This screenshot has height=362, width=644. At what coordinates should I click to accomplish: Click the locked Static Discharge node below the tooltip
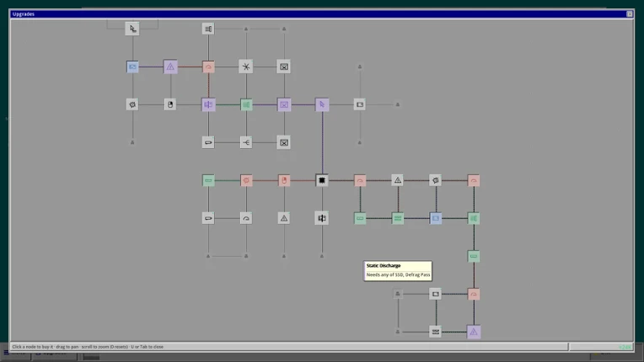pos(398,294)
